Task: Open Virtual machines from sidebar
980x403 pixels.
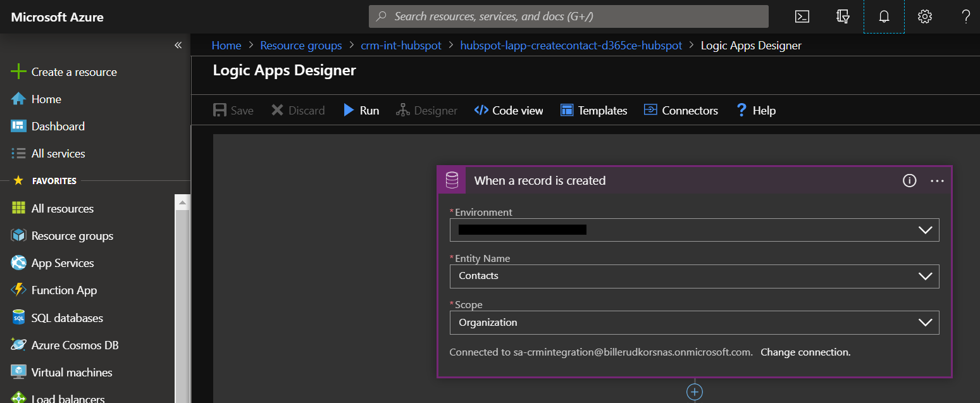Action: [x=71, y=372]
